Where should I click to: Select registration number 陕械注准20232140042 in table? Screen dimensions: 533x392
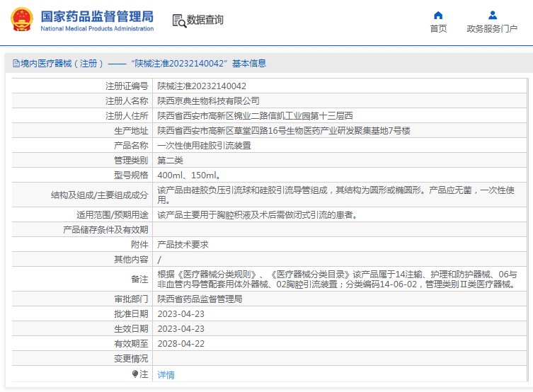202,86
